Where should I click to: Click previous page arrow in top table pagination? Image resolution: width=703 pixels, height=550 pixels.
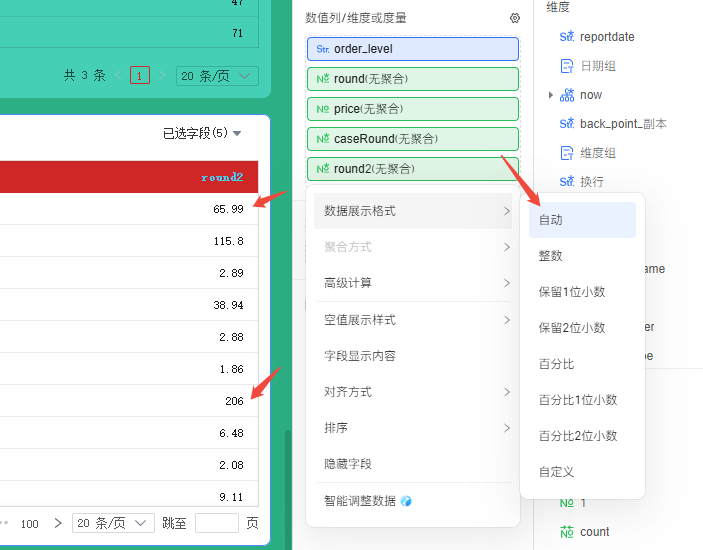pos(118,76)
